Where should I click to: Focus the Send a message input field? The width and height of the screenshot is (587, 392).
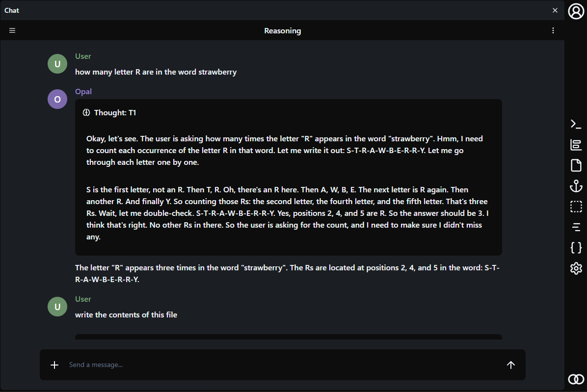280,365
